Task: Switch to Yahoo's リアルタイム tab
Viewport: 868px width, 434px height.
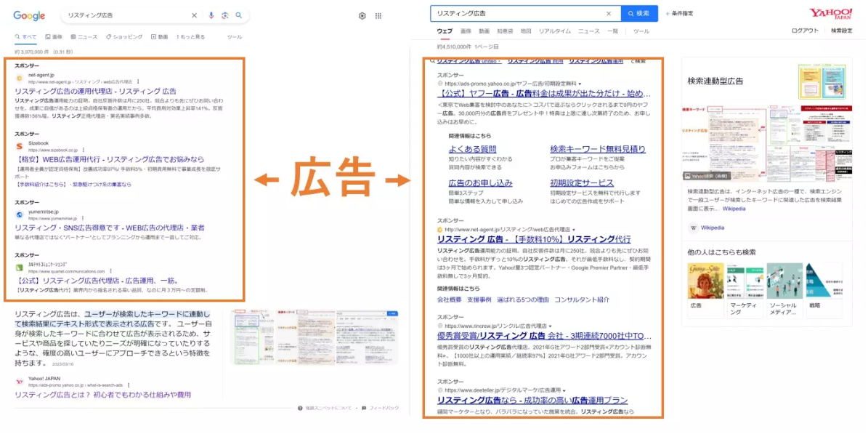Action: (x=555, y=31)
